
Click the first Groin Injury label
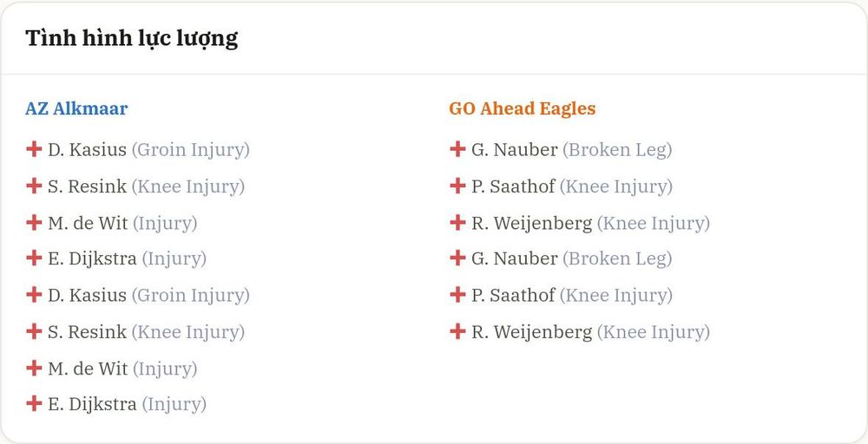[x=190, y=150]
